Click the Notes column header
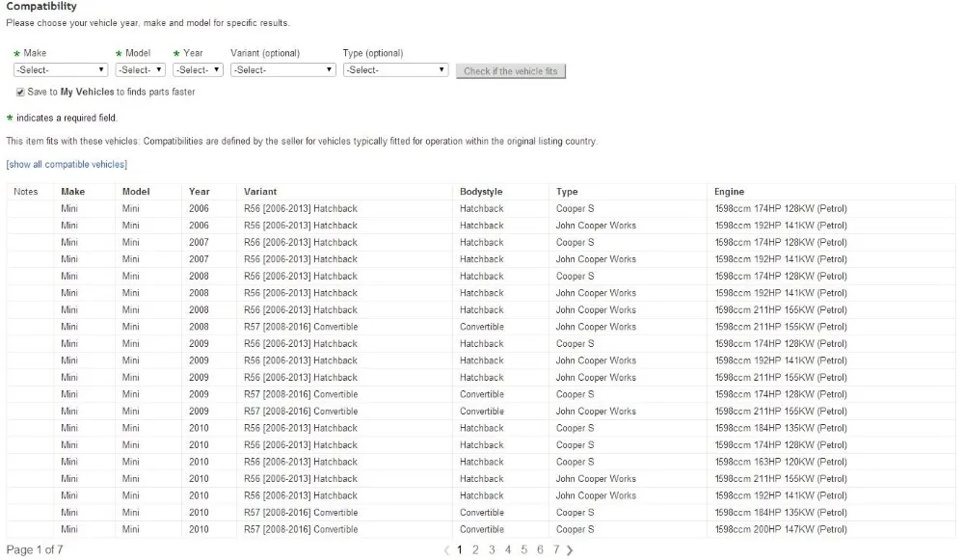This screenshot has width=964, height=560. (26, 192)
